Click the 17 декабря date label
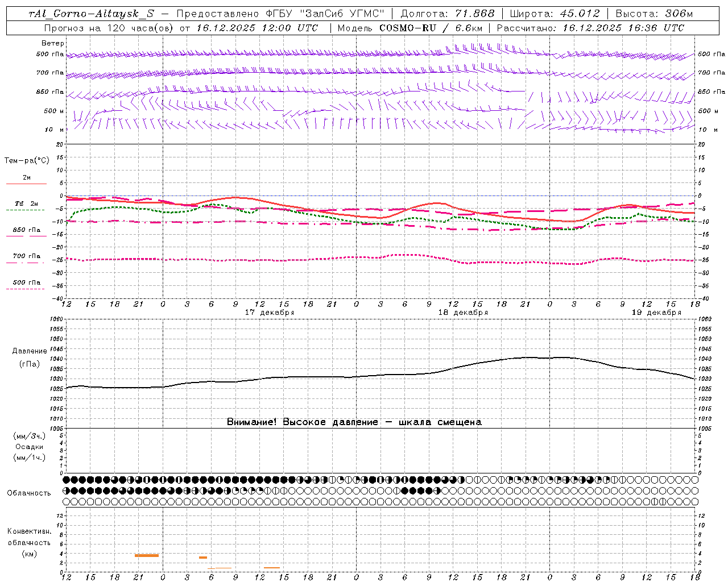 coord(270,313)
